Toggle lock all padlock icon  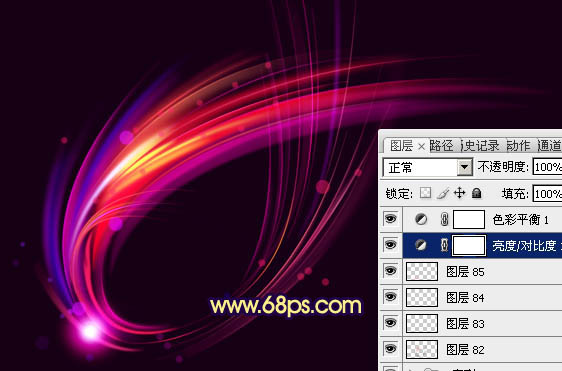tap(476, 193)
